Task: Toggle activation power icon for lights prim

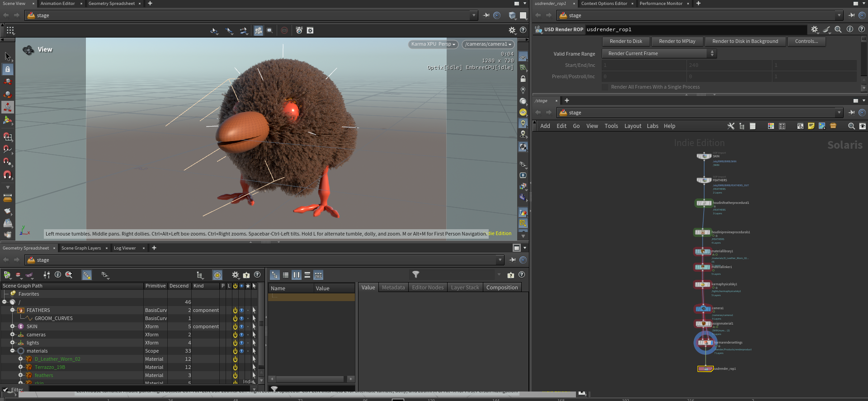Action: click(x=235, y=343)
